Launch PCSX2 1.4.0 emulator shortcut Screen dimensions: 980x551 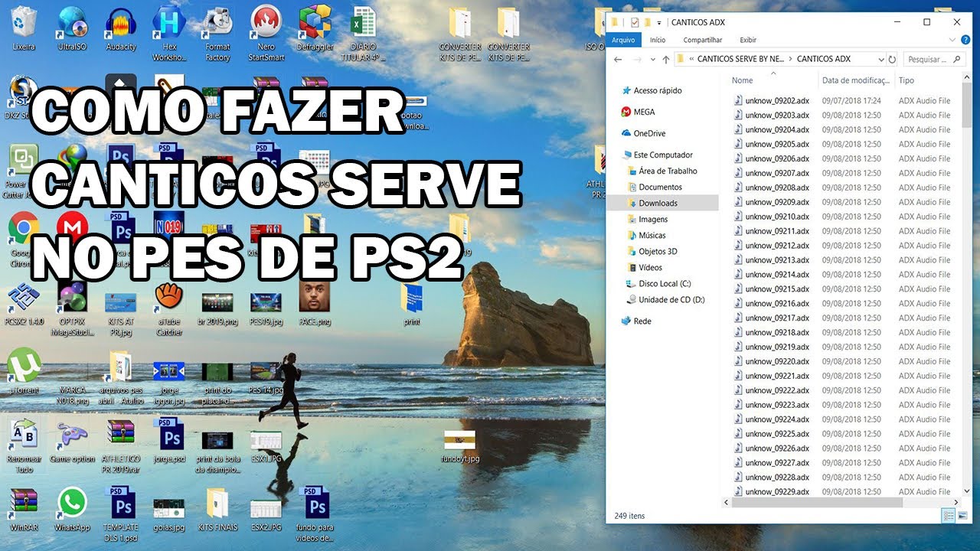[24, 305]
